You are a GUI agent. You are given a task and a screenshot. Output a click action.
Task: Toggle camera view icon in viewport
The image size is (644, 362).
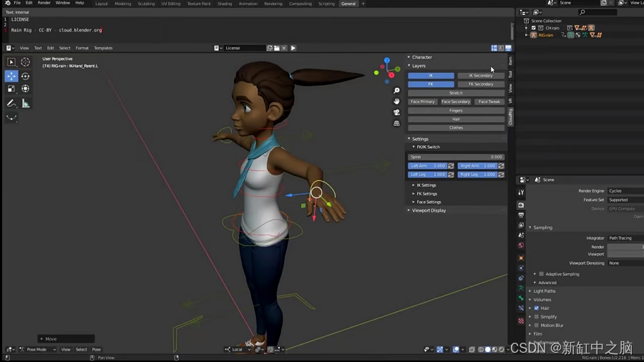point(396,112)
